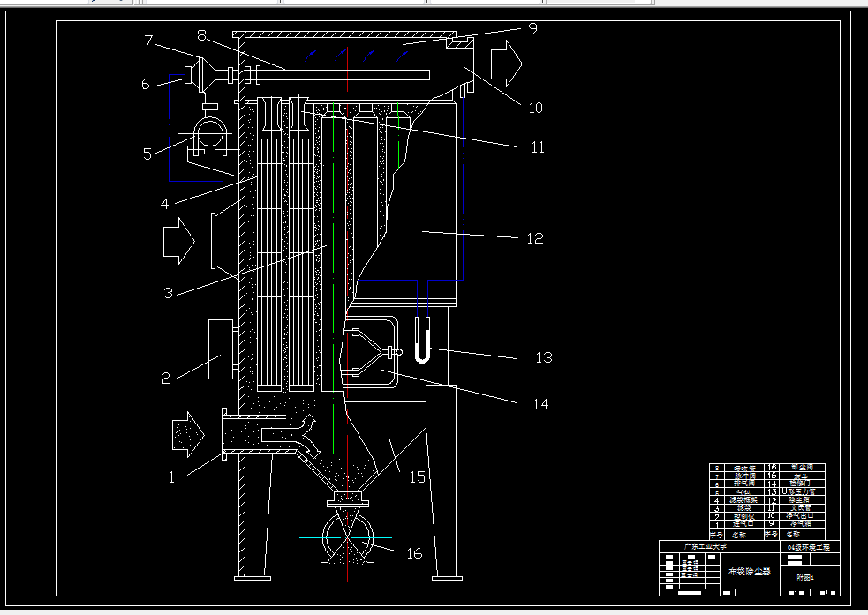
Task: Select callout number 6 at upper left
Action: click(x=145, y=84)
